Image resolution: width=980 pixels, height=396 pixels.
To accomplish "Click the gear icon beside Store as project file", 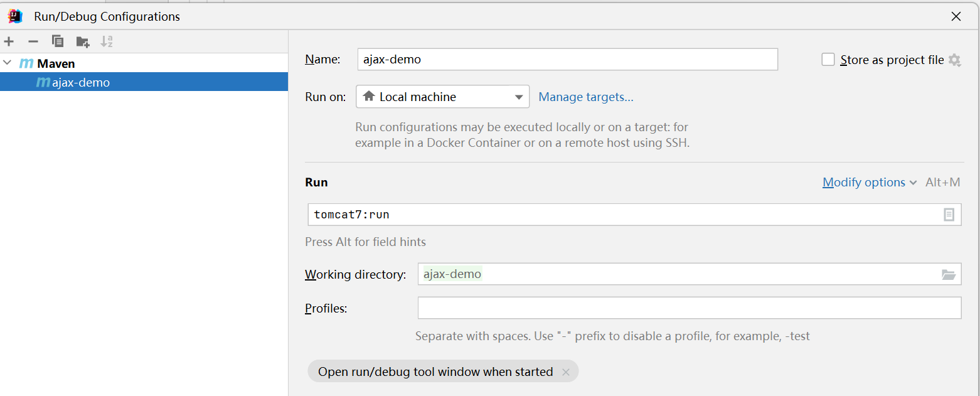I will [954, 60].
